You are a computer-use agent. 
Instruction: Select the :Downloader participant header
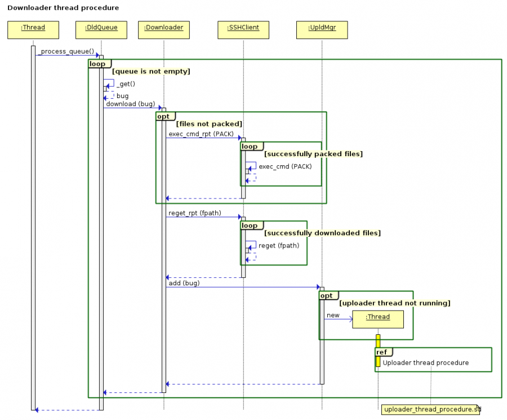pyautogui.click(x=163, y=29)
